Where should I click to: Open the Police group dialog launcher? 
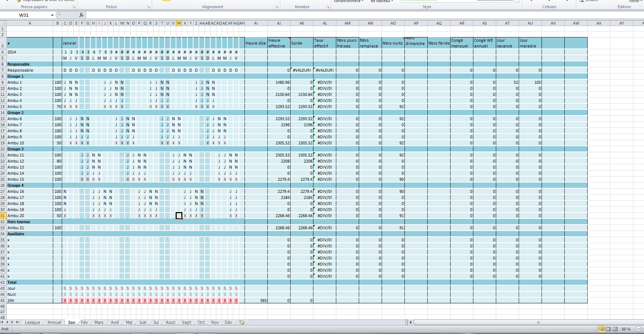(149, 7)
